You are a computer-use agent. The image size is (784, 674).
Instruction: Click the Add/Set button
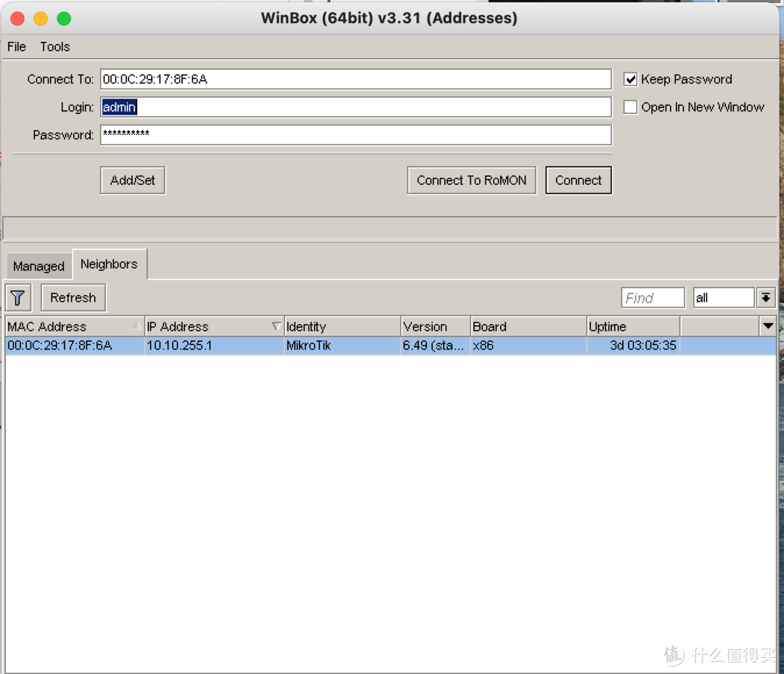(x=133, y=181)
